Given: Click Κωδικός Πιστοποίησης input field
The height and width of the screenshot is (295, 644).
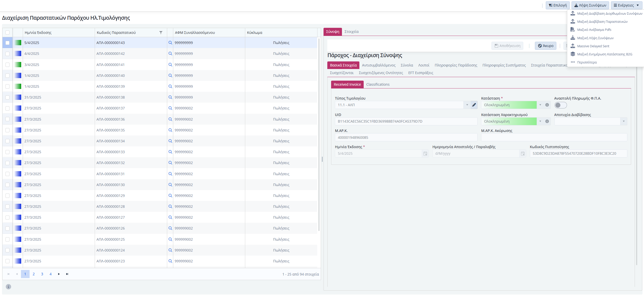Looking at the screenshot, I should point(578,153).
